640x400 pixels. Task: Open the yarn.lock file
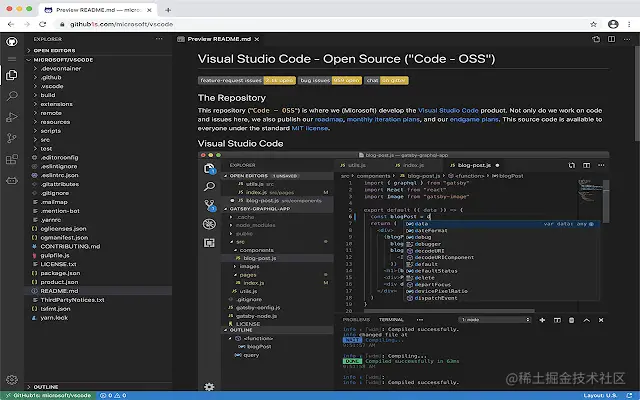click(x=98, y=318)
